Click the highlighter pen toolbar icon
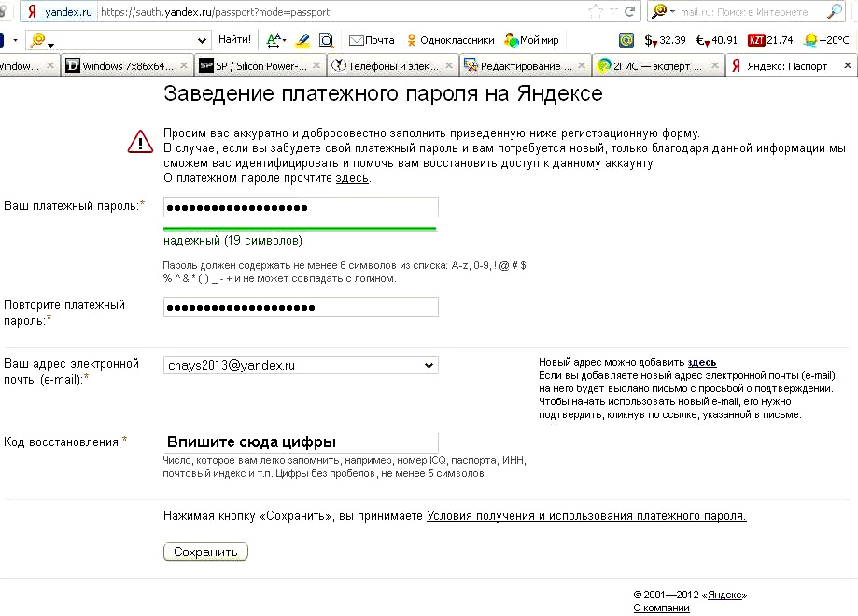Viewport: 858px width, 616px height. point(302,40)
